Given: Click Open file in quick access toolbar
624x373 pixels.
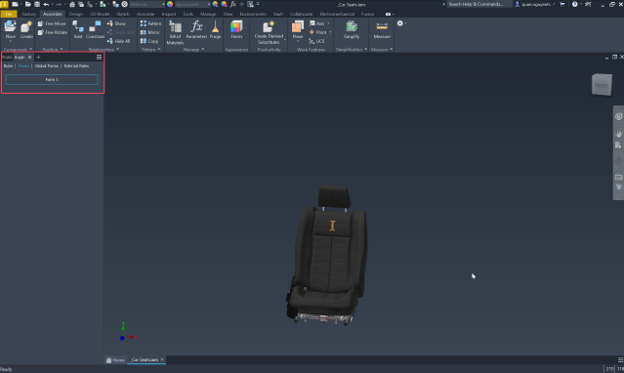Looking at the screenshot, I should click(28, 4).
